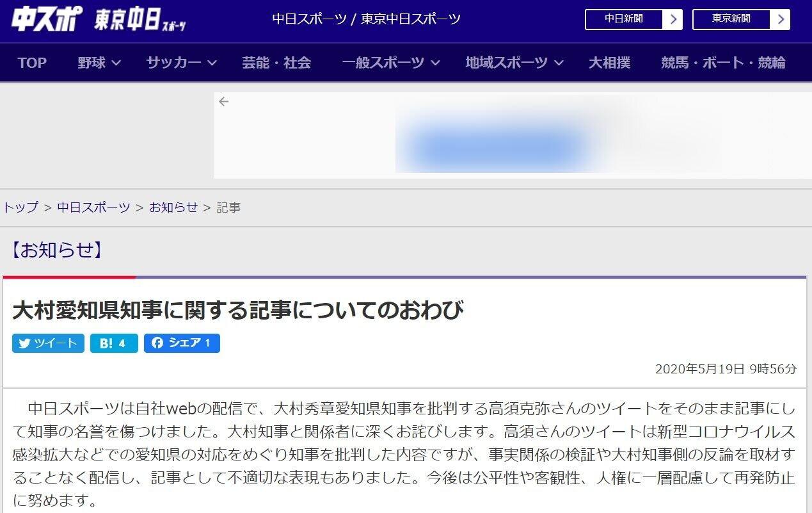Click the Facebook icon on the share button

(x=157, y=343)
